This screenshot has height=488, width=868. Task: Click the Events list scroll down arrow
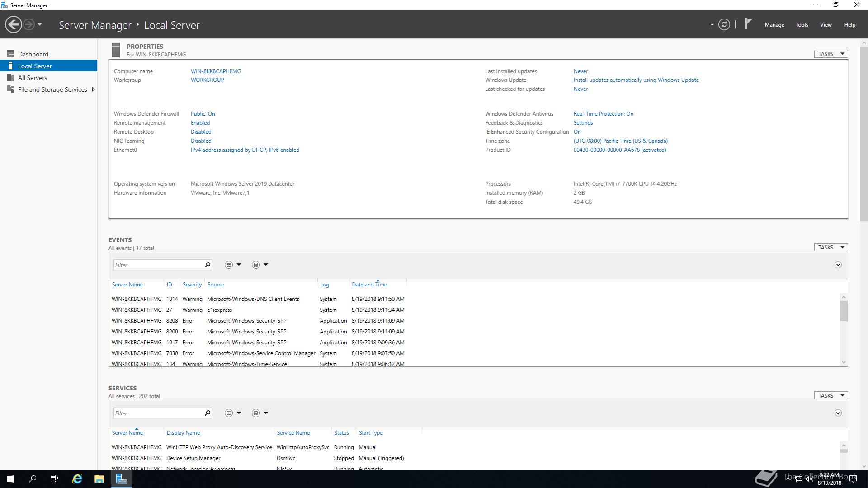point(844,362)
